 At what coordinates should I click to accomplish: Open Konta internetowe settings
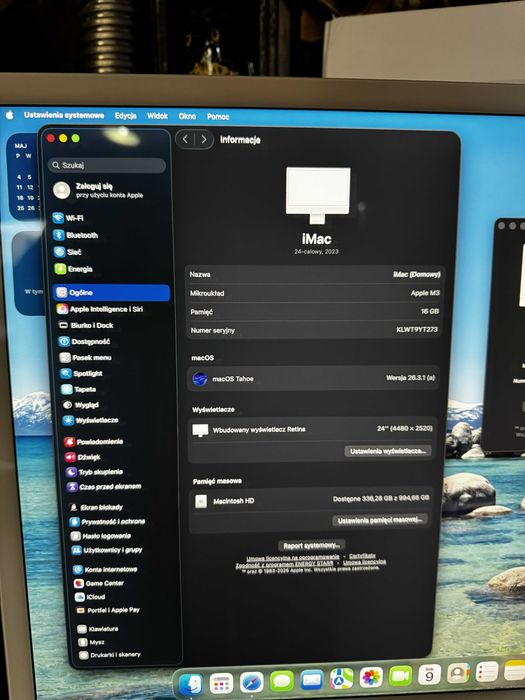point(105,570)
